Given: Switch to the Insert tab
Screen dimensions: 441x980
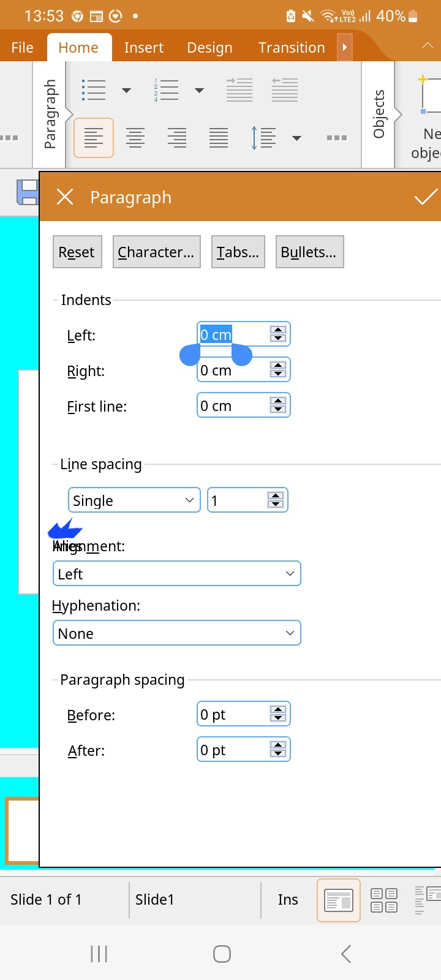Looking at the screenshot, I should click(143, 48).
